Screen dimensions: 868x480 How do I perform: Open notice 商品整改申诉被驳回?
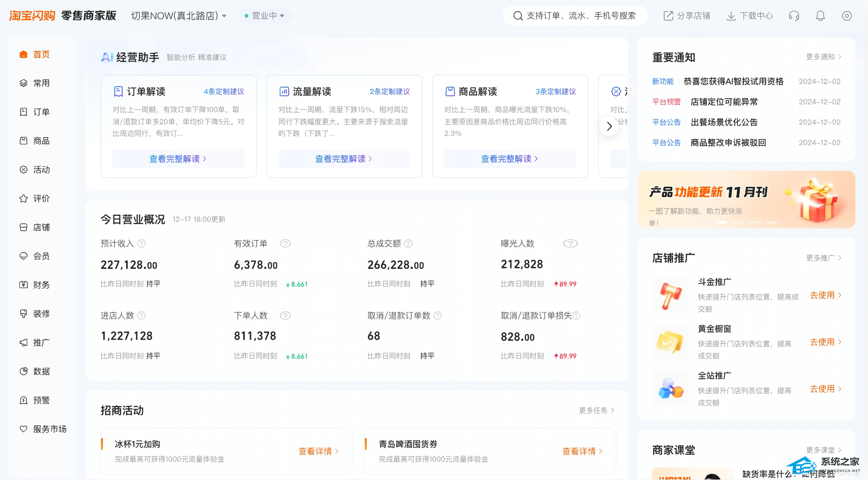[728, 143]
